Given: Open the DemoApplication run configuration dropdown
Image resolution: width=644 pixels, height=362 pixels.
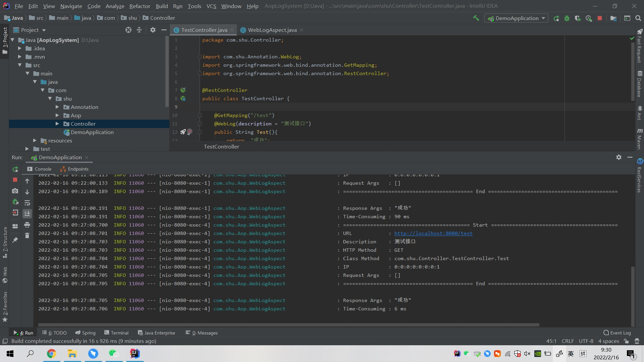Looking at the screenshot, I should [516, 18].
